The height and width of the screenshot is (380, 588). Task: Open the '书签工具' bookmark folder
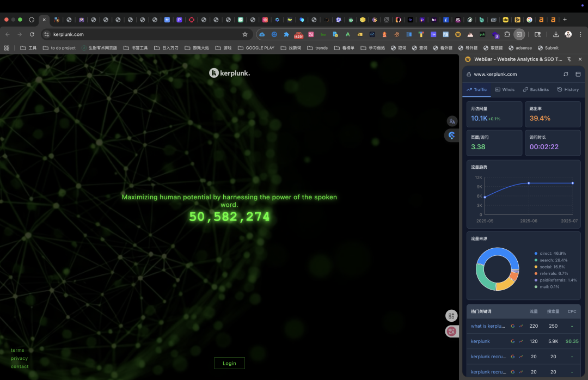point(136,48)
